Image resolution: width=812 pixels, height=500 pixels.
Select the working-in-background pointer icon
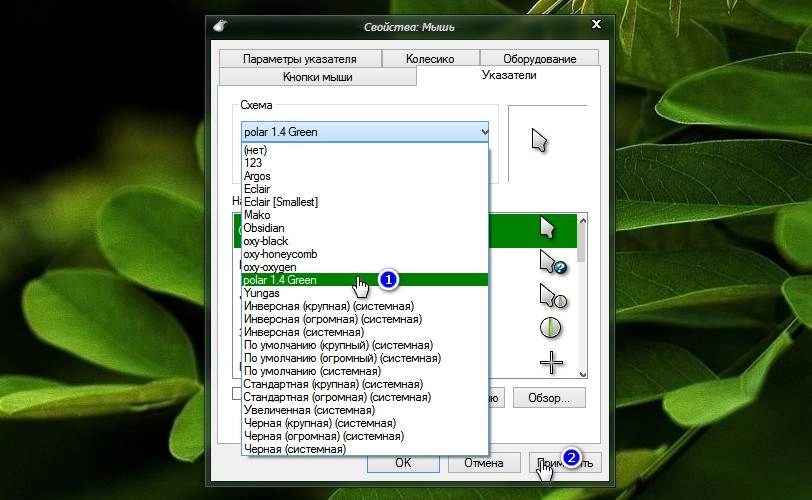[x=553, y=296]
